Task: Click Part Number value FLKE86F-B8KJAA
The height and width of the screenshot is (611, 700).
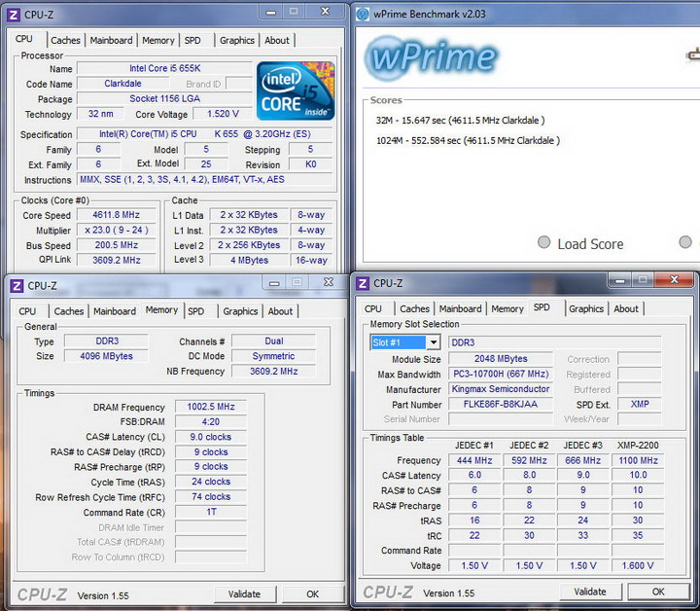Action: (x=501, y=404)
